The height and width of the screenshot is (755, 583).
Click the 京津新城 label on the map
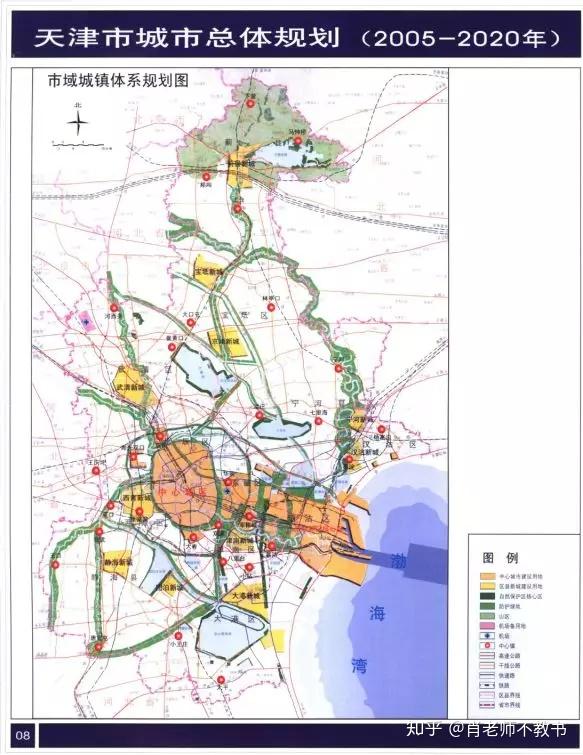[x=225, y=341]
